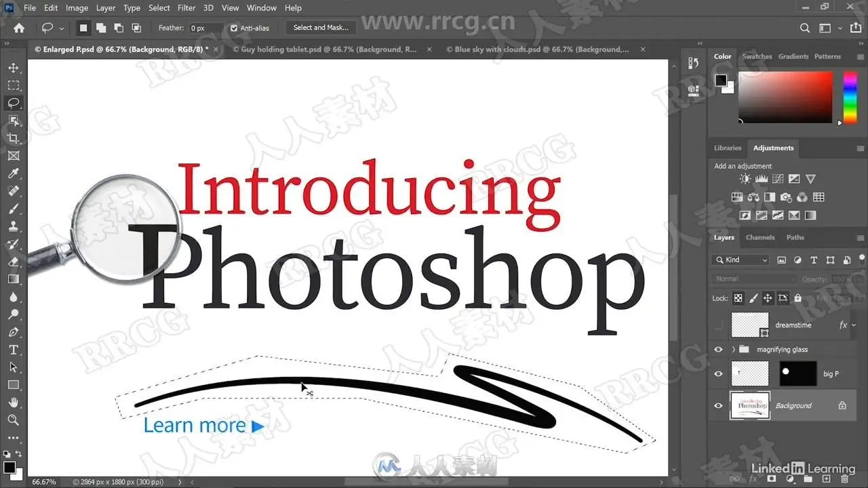Show the dreamstime layer
Screen dimensions: 868x488
(718, 325)
